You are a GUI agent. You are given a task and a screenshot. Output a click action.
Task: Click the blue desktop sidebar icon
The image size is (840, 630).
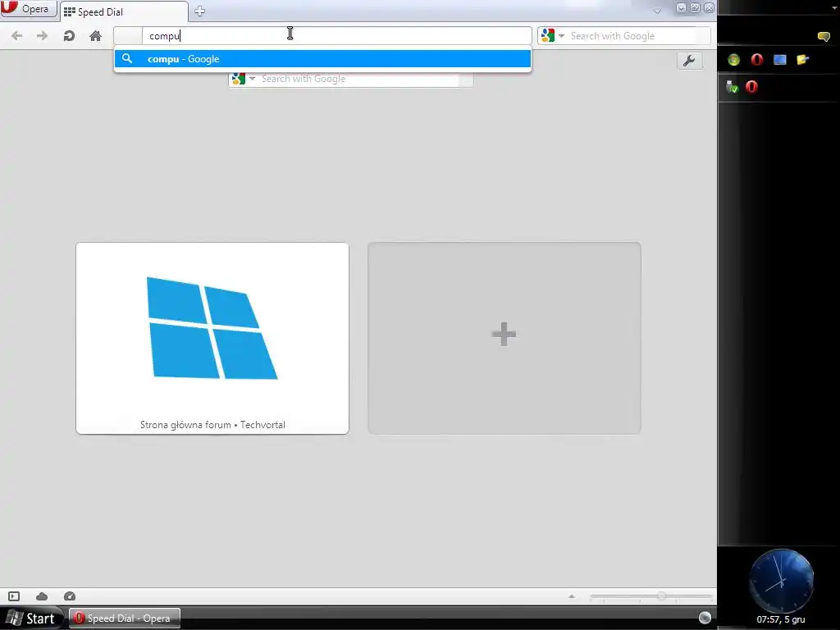[x=780, y=59]
